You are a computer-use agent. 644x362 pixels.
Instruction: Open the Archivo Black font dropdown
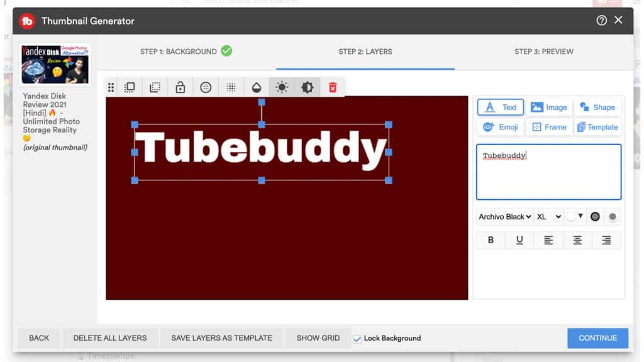tap(505, 217)
